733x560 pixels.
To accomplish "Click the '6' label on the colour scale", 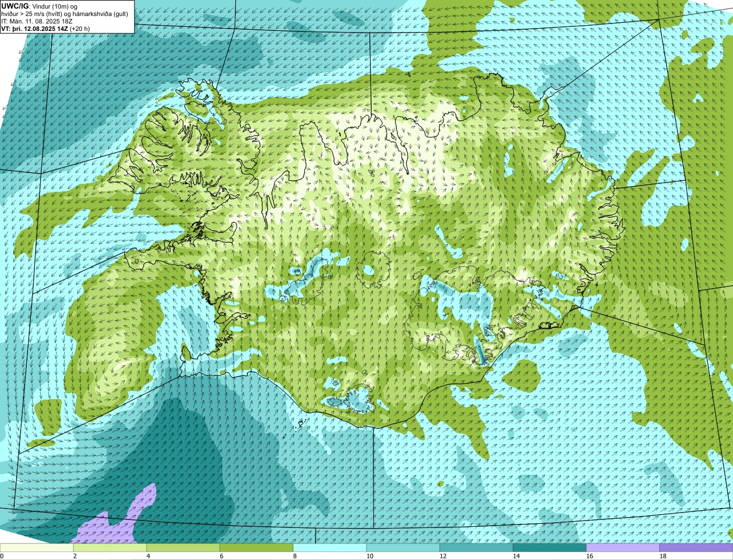I will point(222,556).
